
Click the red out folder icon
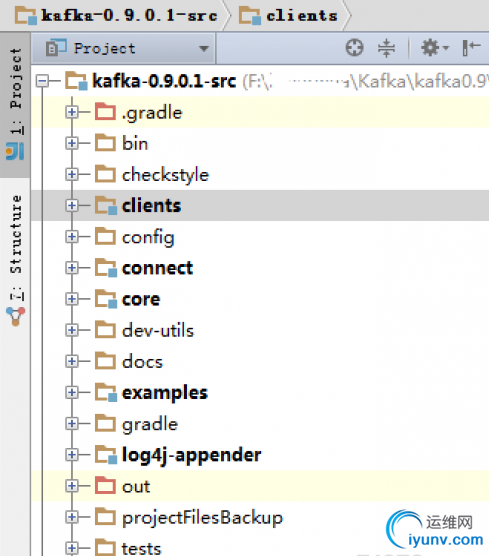point(105,485)
